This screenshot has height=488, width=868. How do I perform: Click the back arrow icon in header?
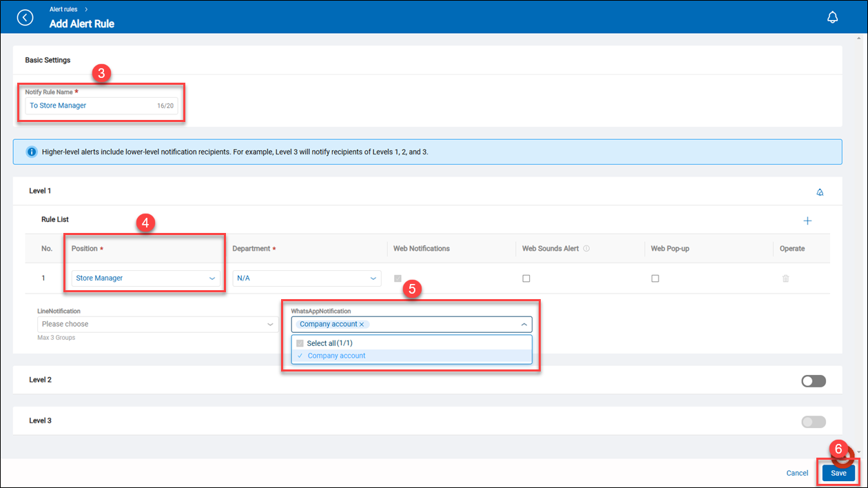click(x=25, y=17)
